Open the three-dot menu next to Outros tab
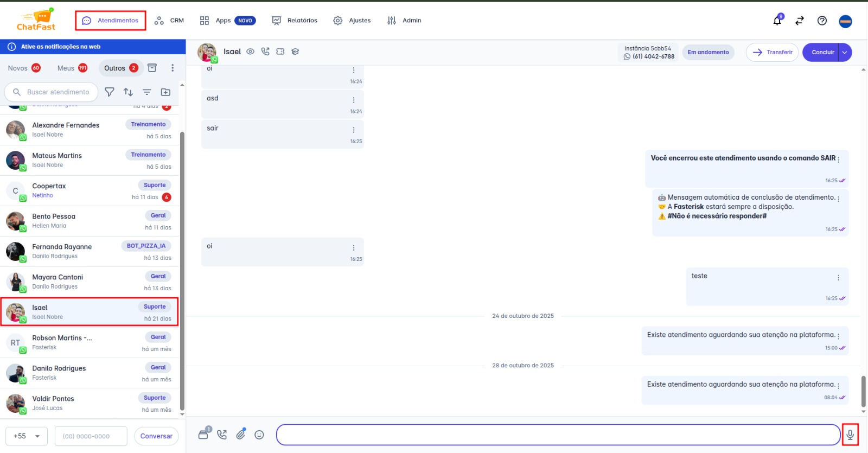The width and height of the screenshot is (868, 453). click(x=173, y=68)
